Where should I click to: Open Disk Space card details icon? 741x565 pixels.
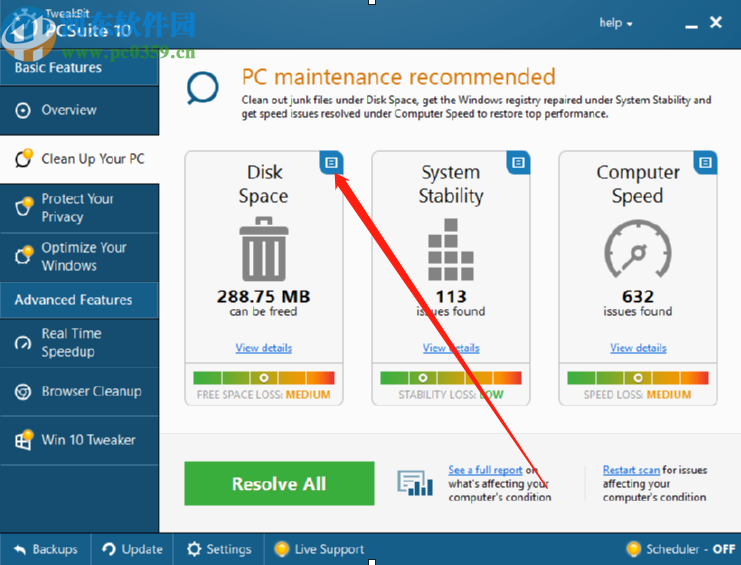tap(331, 163)
